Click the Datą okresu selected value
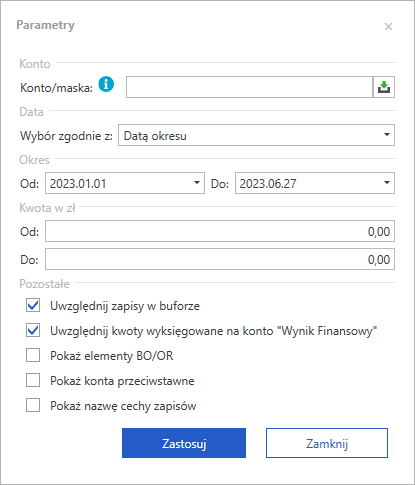Image resolution: width=415 pixels, height=485 pixels. (155, 136)
